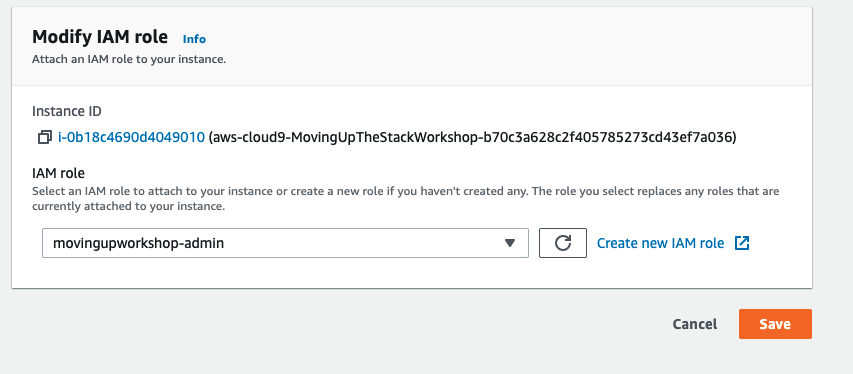The image size is (853, 374).
Task: Click the aws-cloud9-MovingUpTheStackWorkshop instance name text
Action: point(472,138)
